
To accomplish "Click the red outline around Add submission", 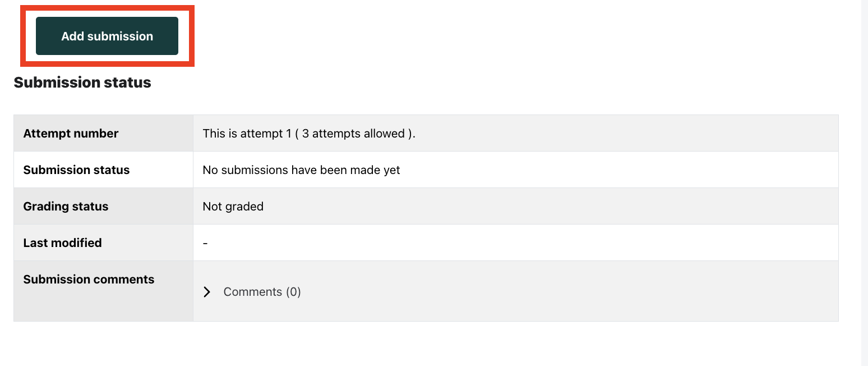I will [x=108, y=8].
